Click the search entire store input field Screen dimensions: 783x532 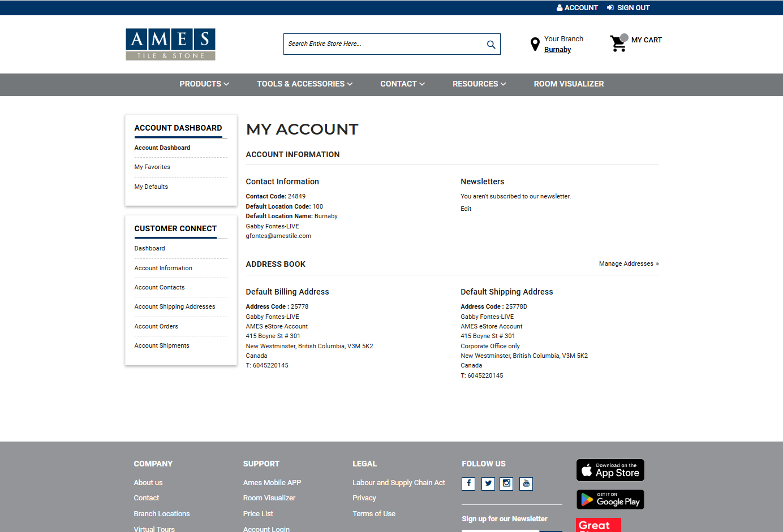pyautogui.click(x=385, y=44)
